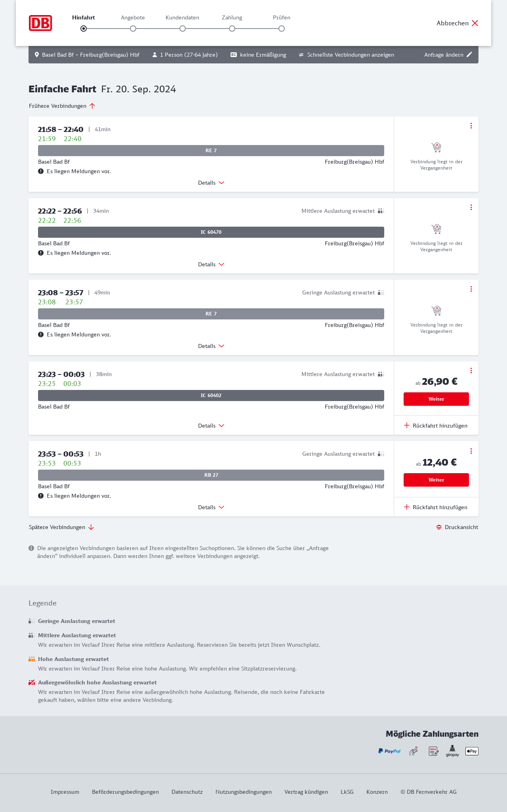This screenshot has width=507, height=812.
Task: Click the DB logo
Action: click(40, 23)
